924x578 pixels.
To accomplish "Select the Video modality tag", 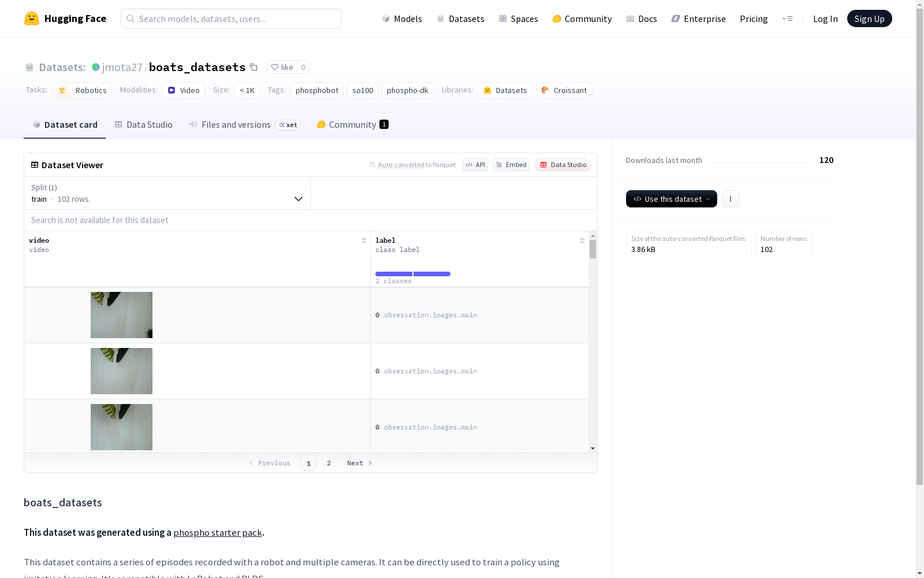I will [x=184, y=90].
